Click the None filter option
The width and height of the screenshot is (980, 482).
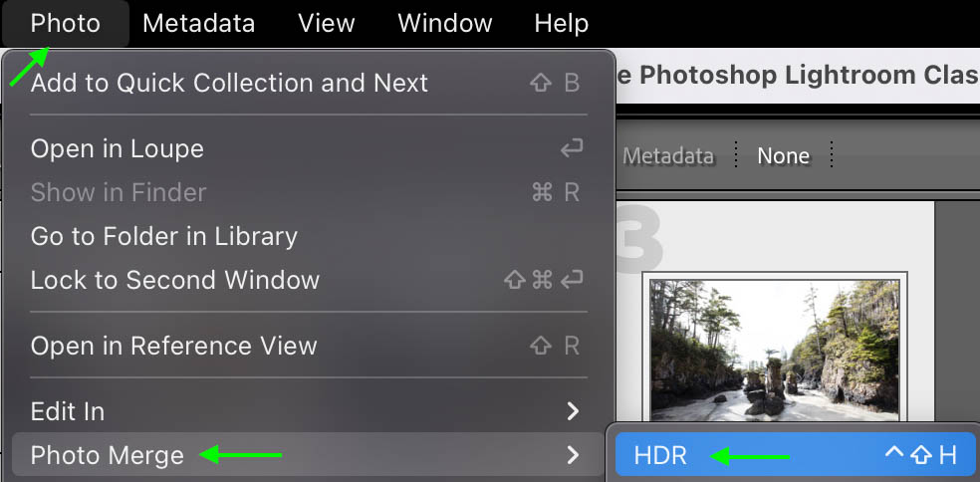click(783, 155)
